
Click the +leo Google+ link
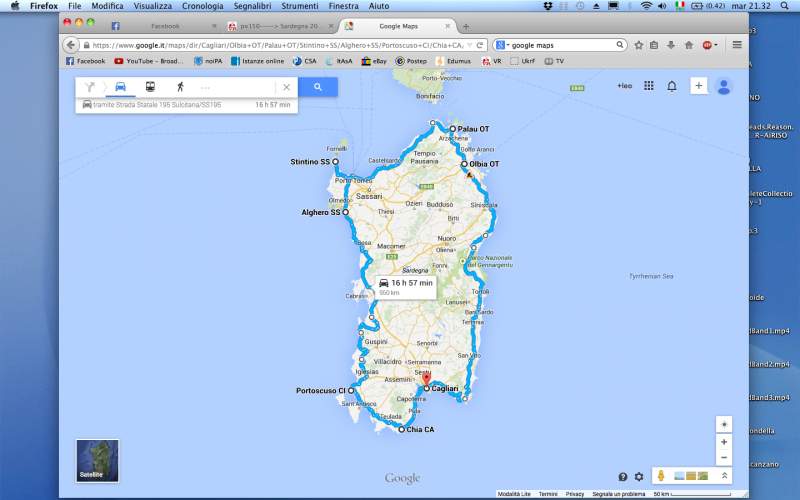[x=624, y=86]
